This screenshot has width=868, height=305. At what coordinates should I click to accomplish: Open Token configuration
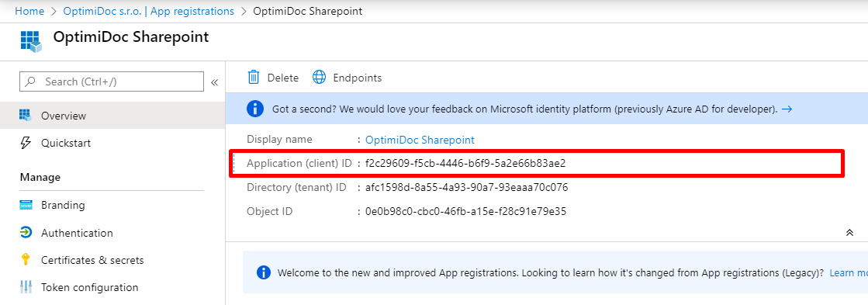pos(90,287)
